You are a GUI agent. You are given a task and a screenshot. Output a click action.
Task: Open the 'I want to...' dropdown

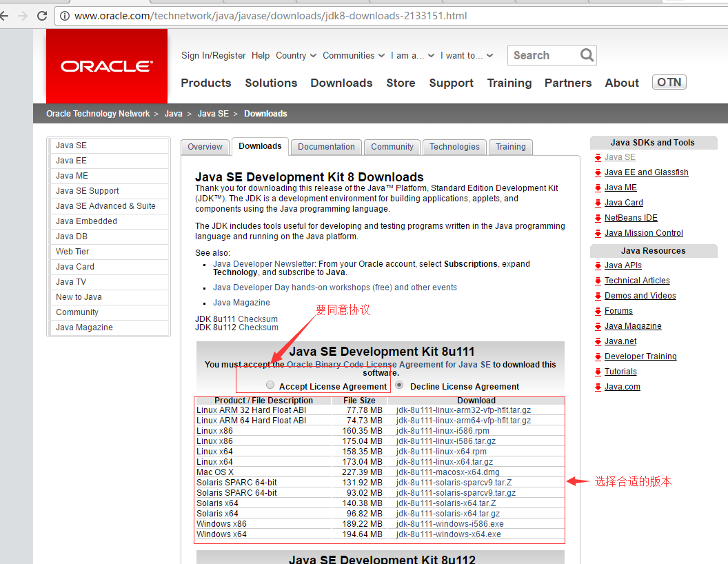point(467,56)
